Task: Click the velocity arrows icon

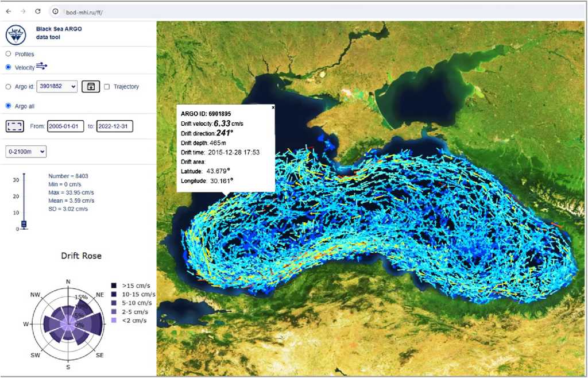Action: pos(42,67)
